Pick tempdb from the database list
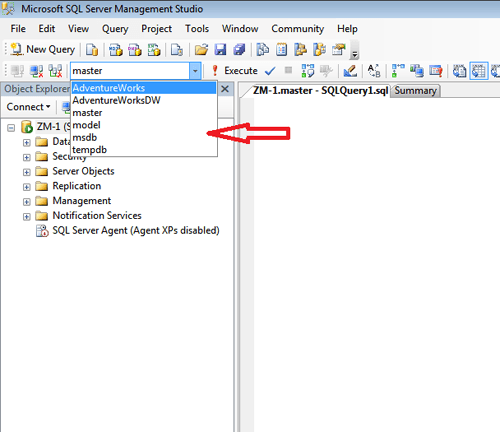Image resolution: width=500 pixels, height=432 pixels. (x=144, y=150)
